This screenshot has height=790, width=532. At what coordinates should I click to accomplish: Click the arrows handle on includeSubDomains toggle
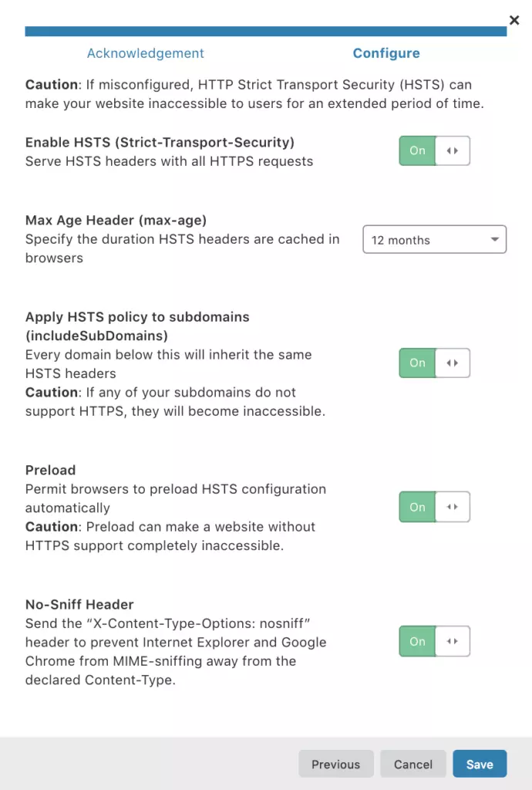[453, 363]
